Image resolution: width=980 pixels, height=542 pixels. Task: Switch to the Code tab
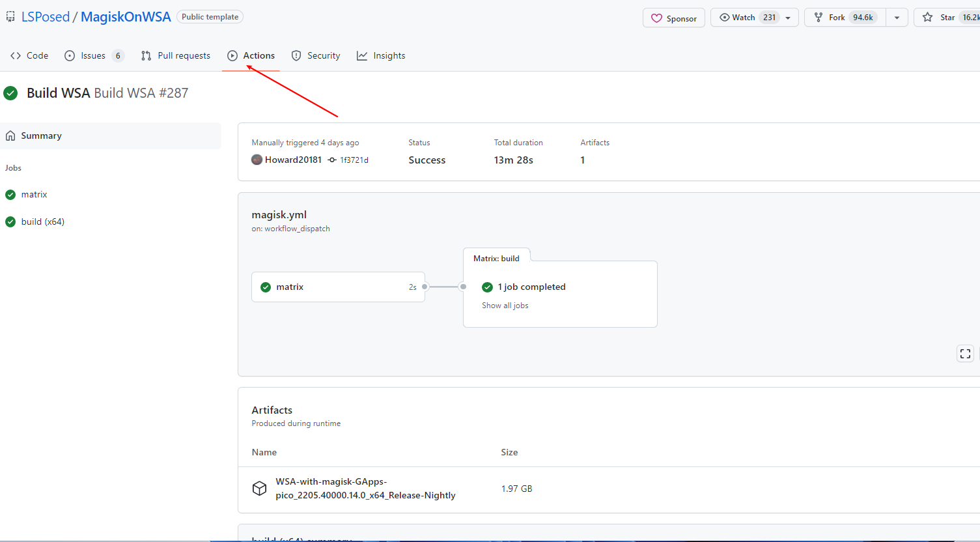(x=29, y=55)
